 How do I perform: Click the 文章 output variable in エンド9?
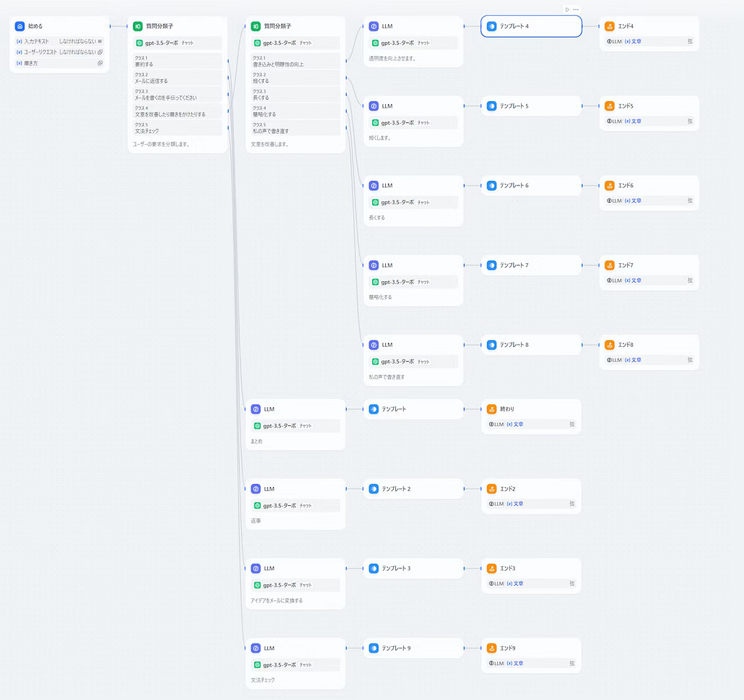tap(514, 663)
